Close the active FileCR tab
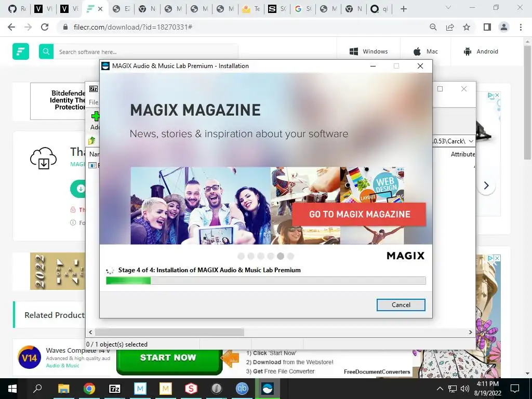 (x=100, y=9)
